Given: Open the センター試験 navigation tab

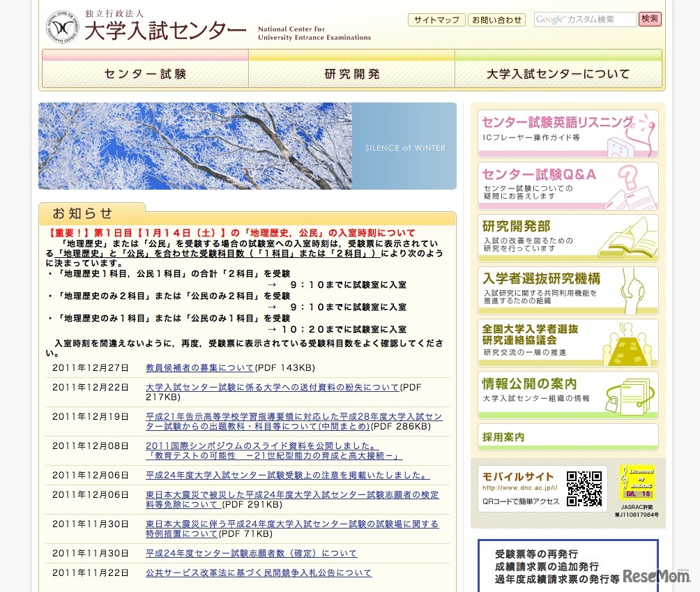Looking at the screenshot, I should [x=144, y=72].
